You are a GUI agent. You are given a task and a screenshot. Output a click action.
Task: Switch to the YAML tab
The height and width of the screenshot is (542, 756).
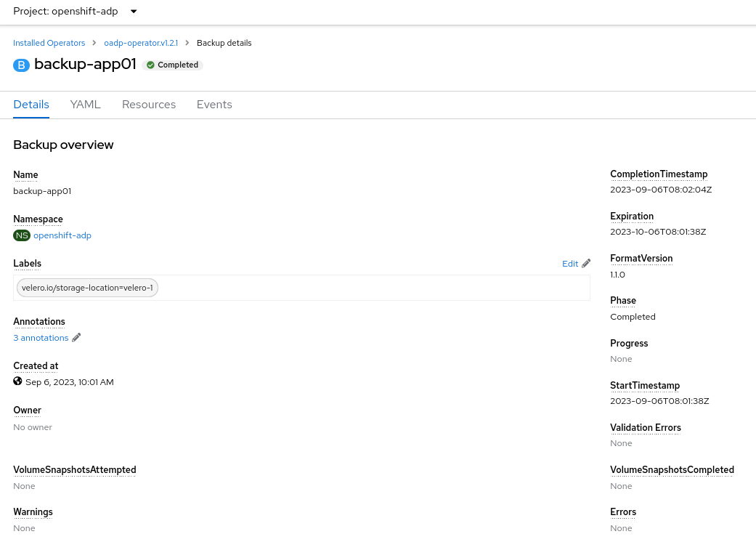86,105
